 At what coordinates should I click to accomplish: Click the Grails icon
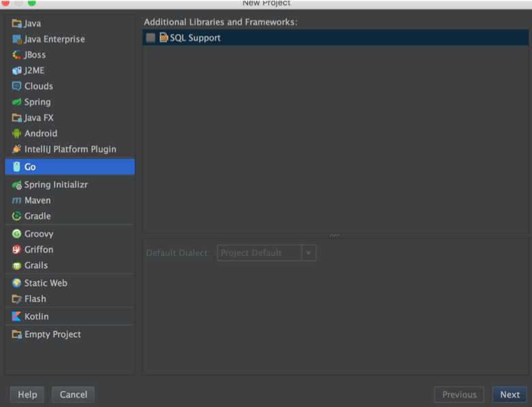[x=16, y=265]
